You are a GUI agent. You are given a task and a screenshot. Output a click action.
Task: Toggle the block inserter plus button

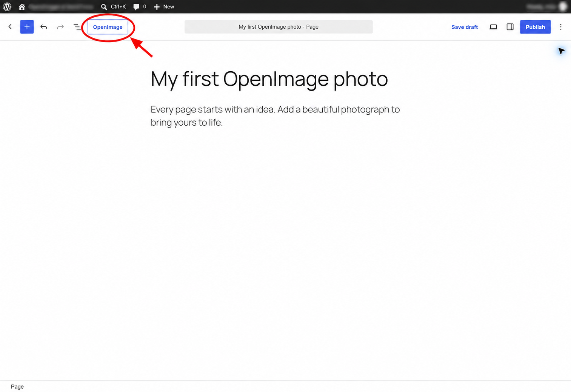point(27,27)
